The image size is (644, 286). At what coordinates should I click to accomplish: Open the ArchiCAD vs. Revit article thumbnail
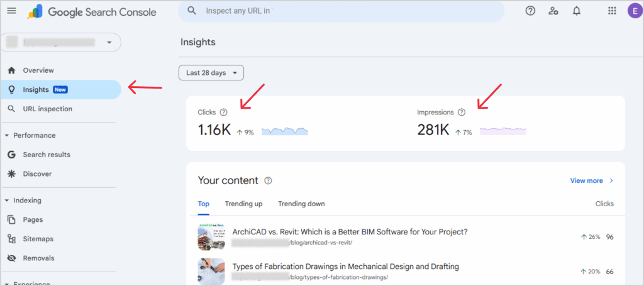(x=211, y=236)
